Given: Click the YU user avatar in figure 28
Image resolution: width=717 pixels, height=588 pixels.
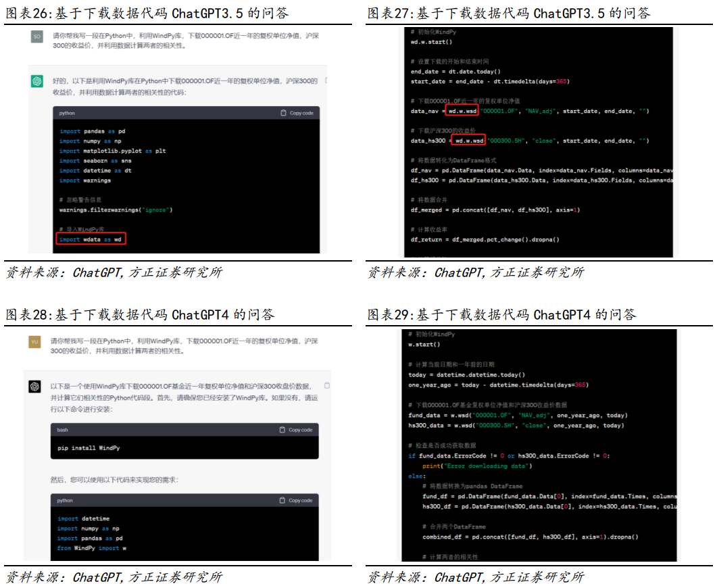Looking at the screenshot, I should click(x=34, y=342).
